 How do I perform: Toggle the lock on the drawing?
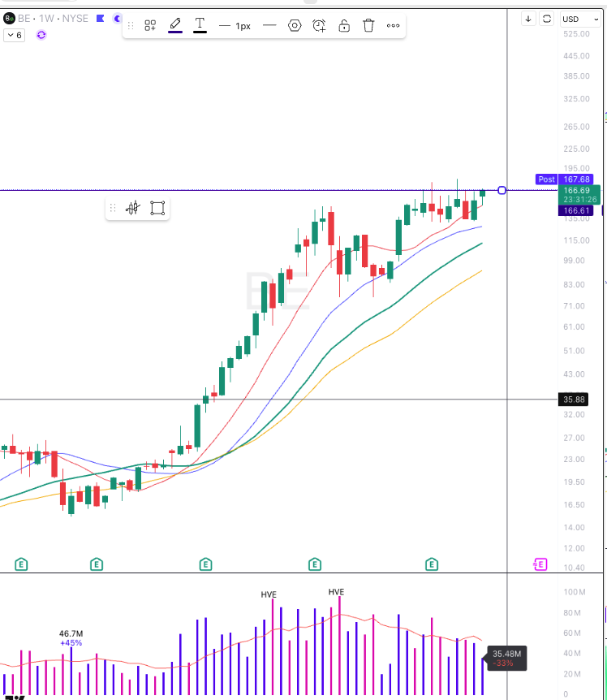click(344, 25)
